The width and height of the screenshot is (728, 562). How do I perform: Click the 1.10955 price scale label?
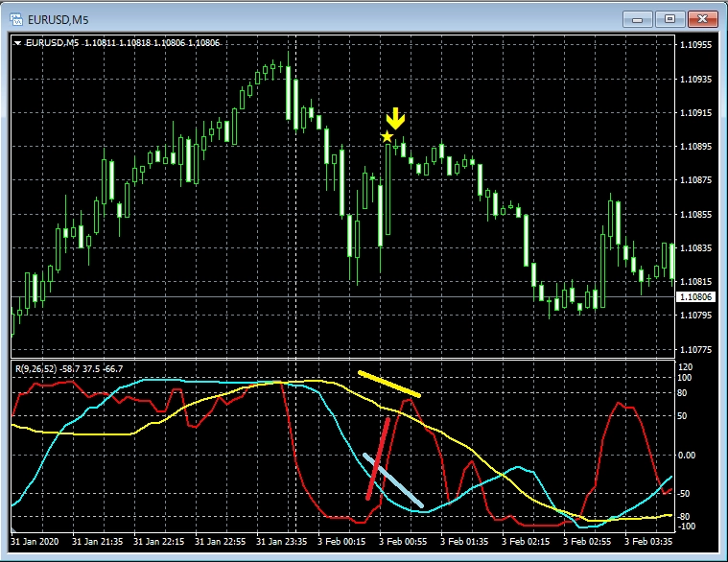pos(694,45)
